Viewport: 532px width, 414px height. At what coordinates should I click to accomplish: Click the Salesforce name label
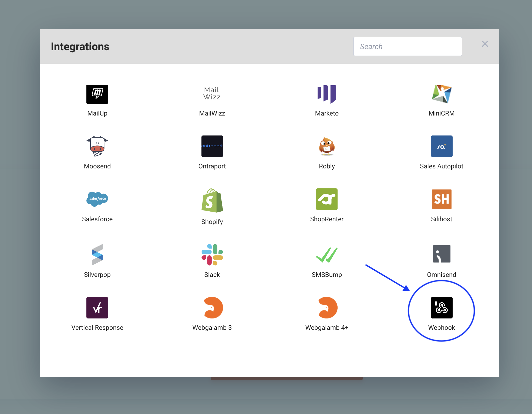point(97,219)
